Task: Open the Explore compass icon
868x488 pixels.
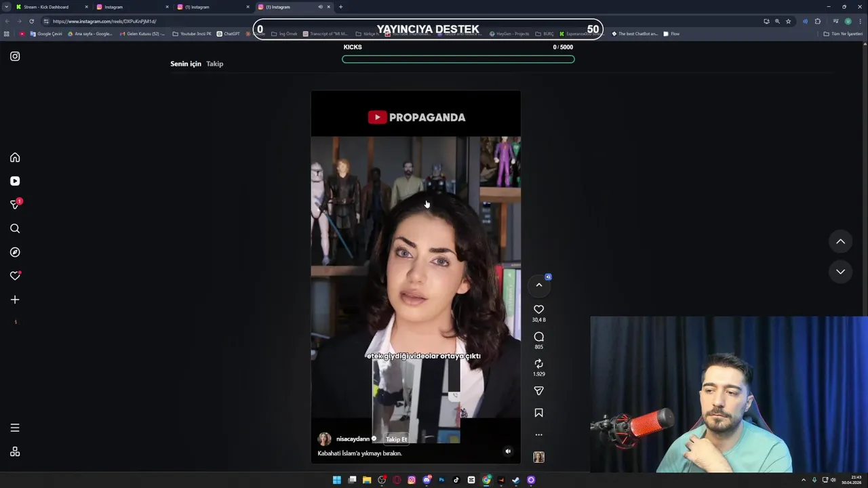Action: pos(15,252)
